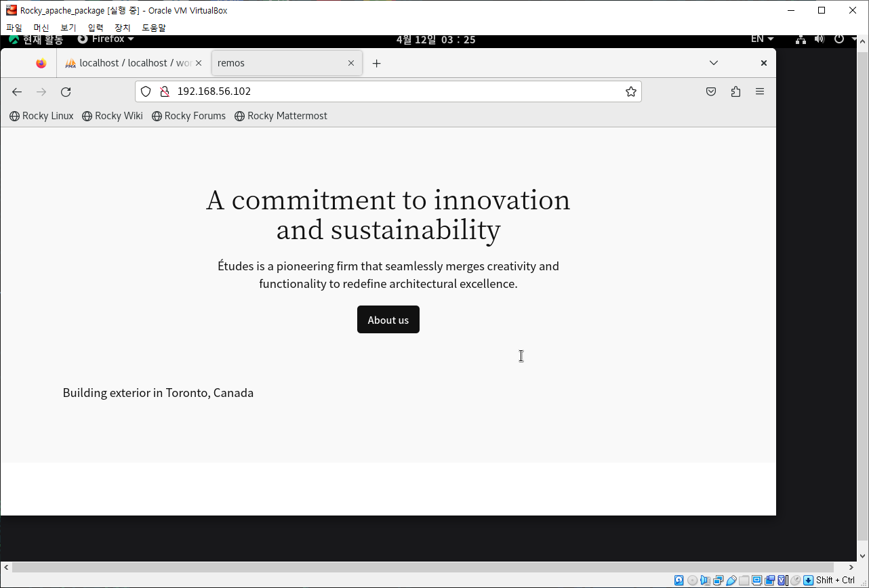Open the Pocket save icon

(x=711, y=91)
